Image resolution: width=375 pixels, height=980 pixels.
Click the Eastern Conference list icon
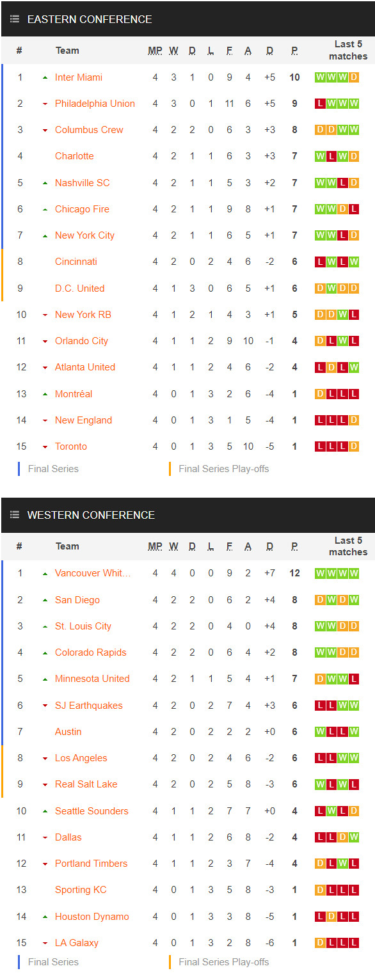[x=15, y=20]
